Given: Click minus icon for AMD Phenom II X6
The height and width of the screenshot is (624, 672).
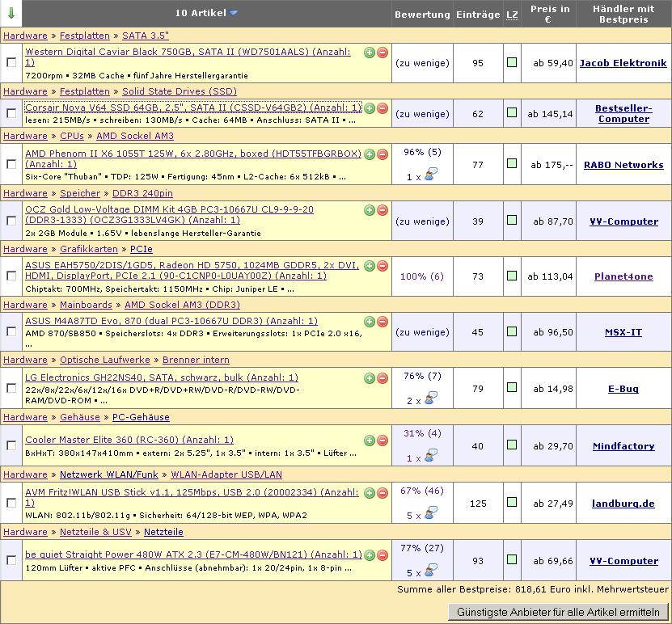Looking at the screenshot, I should pyautogui.click(x=382, y=154).
